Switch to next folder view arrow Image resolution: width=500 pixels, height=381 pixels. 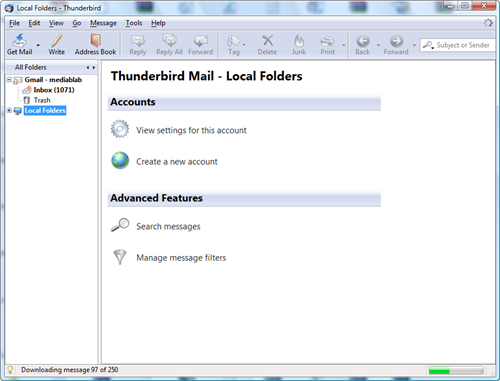pos(94,68)
